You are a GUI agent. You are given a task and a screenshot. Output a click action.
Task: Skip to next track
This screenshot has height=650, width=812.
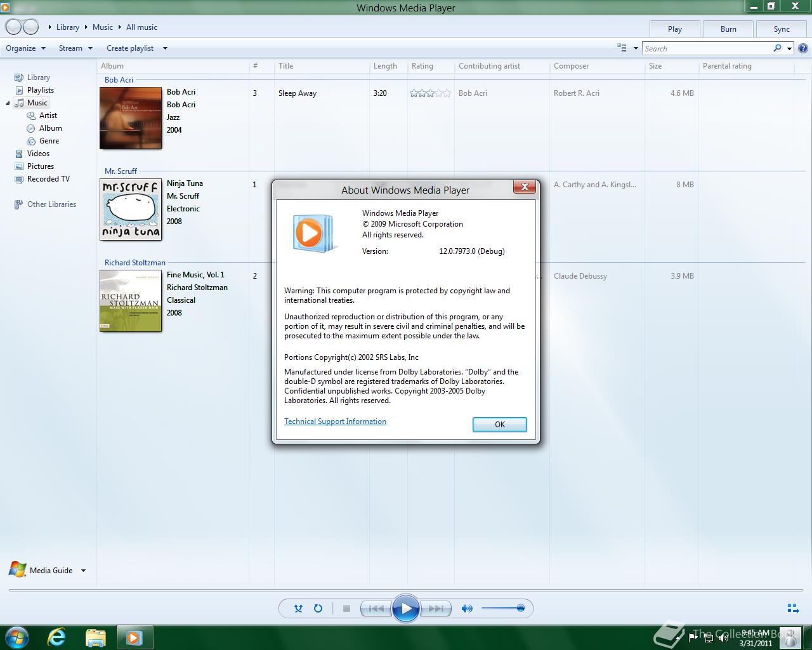click(436, 608)
